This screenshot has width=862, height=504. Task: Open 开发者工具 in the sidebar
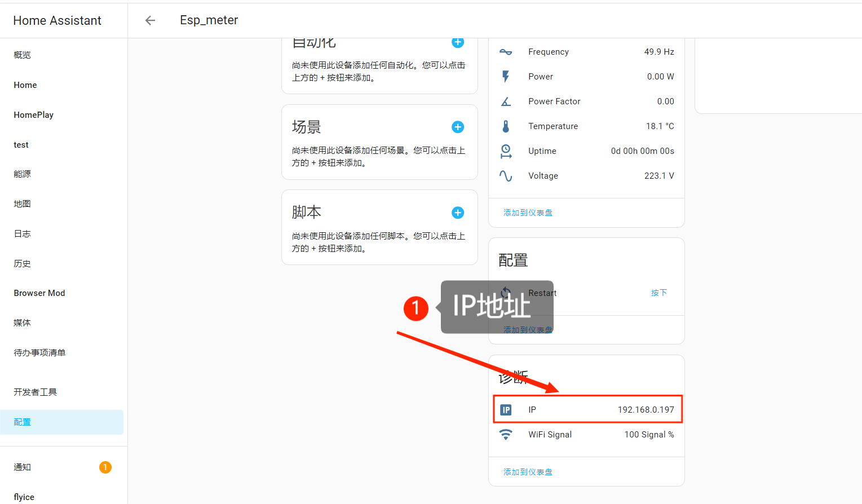click(x=36, y=392)
